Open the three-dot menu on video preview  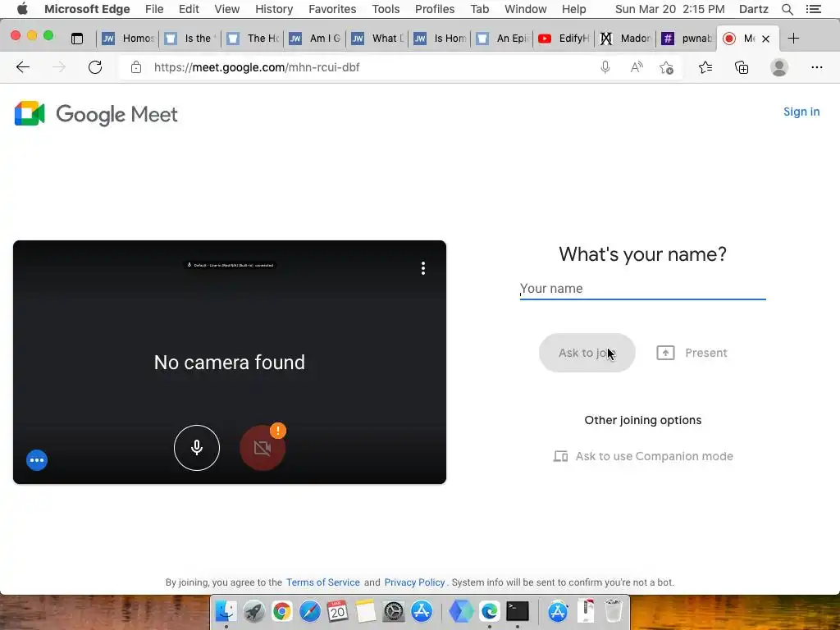423,268
